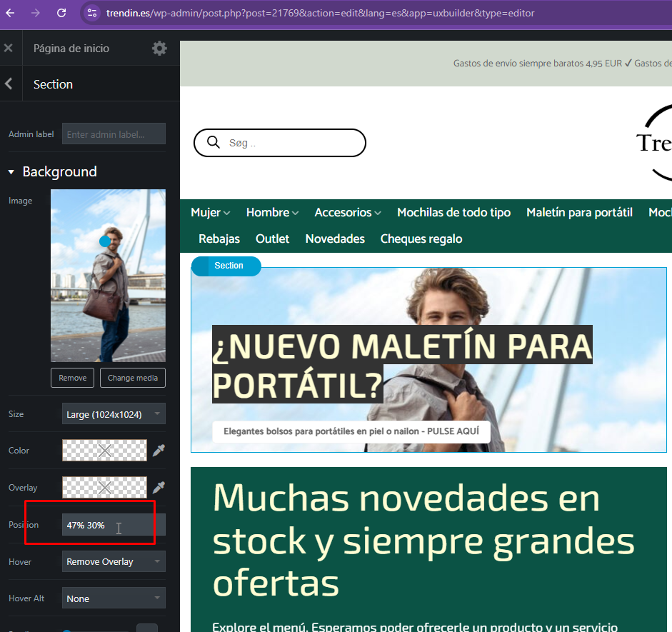Open page settings gear icon
Viewport: 672px width, 632px height.
[159, 48]
